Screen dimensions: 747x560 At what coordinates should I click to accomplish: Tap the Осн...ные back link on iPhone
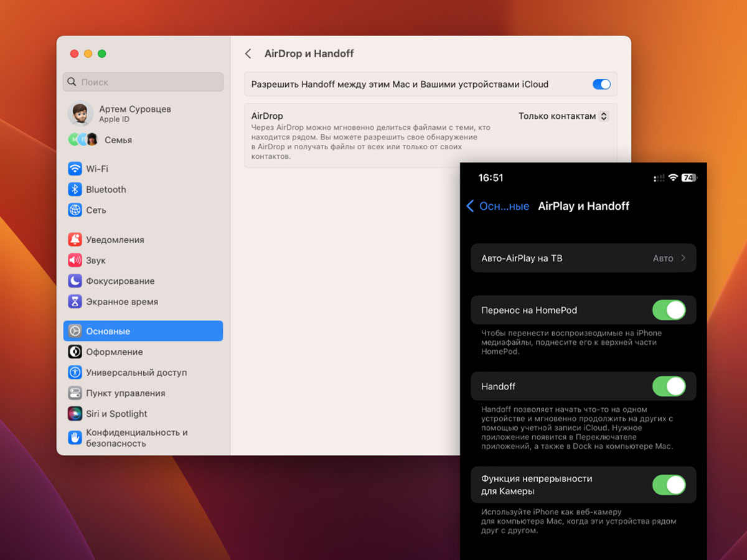point(497,206)
